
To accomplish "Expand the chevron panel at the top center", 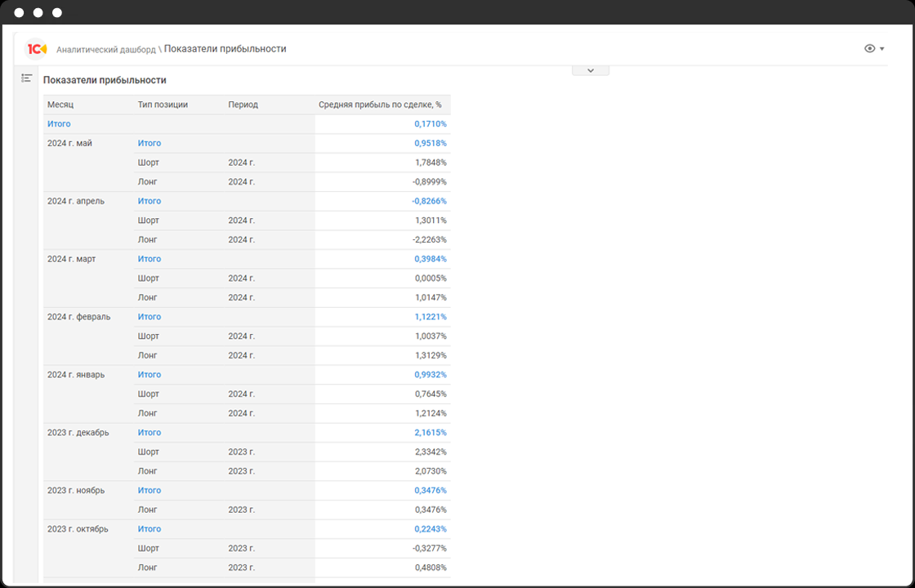I will 591,70.
